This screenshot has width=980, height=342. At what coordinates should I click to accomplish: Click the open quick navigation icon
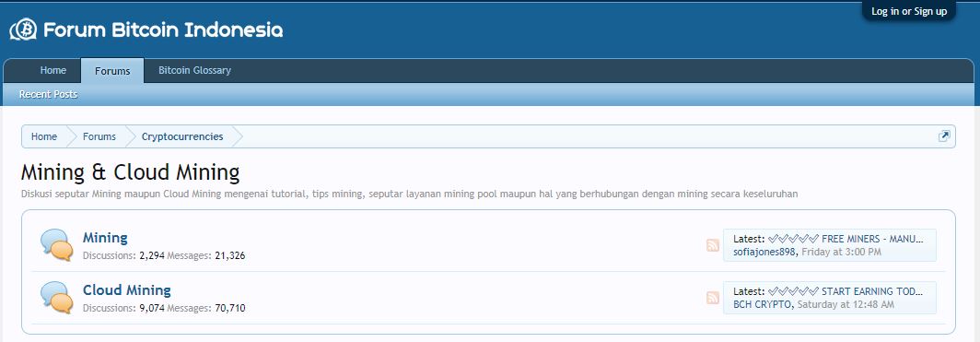coord(944,136)
